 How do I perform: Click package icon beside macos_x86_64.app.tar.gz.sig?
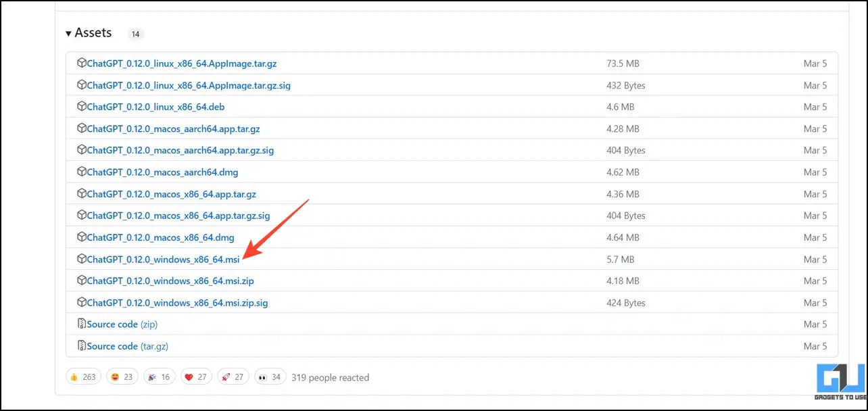(x=82, y=216)
